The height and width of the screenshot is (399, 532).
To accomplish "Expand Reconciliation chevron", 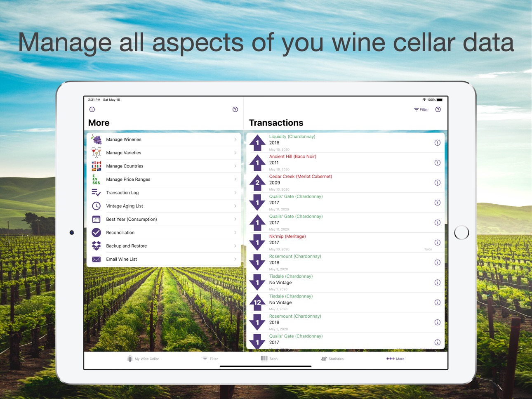I will [x=235, y=233].
